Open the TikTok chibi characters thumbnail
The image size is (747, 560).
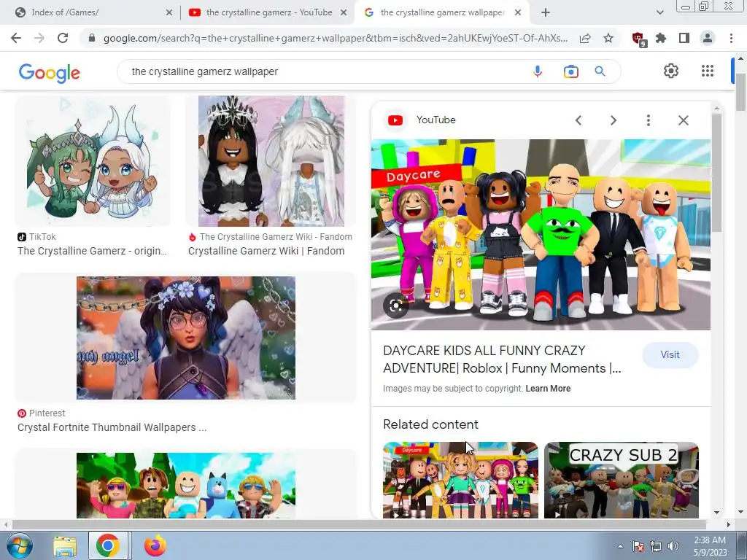tap(93, 161)
